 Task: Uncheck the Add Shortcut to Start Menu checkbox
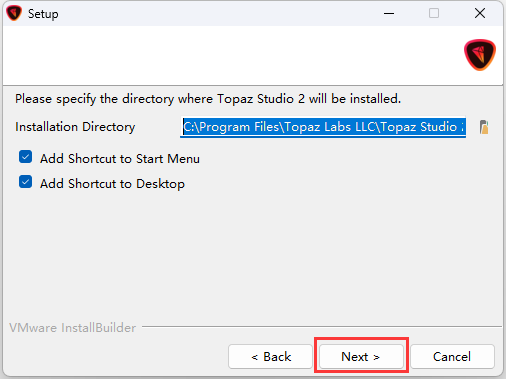pos(26,157)
